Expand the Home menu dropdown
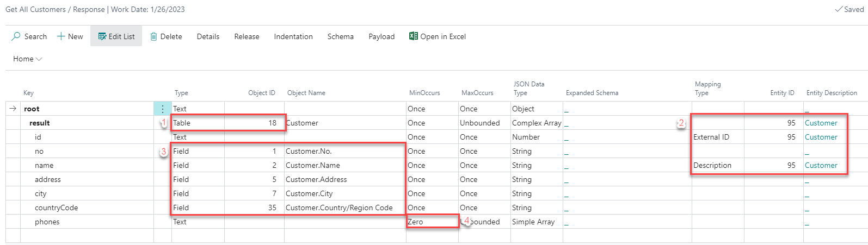 [x=27, y=59]
